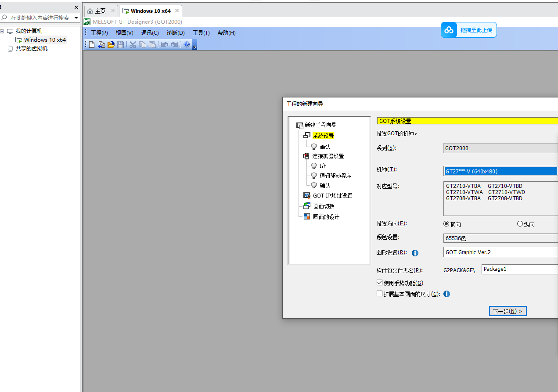This screenshot has height=392, width=558.
Task: Open the 诊断(D) menu
Action: coord(176,33)
